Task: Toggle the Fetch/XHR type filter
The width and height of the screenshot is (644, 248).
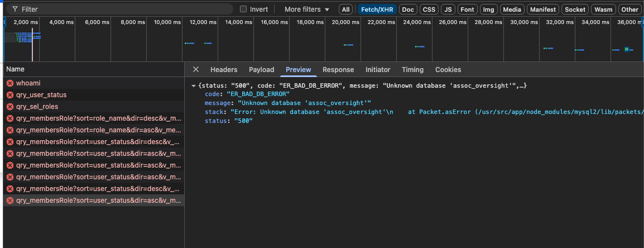Action: coord(377,9)
